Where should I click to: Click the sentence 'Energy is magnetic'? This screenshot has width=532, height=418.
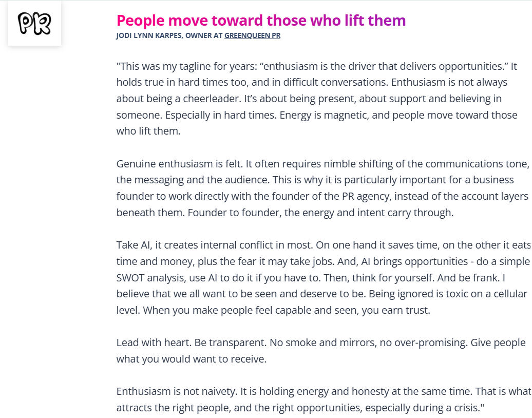click(324, 115)
